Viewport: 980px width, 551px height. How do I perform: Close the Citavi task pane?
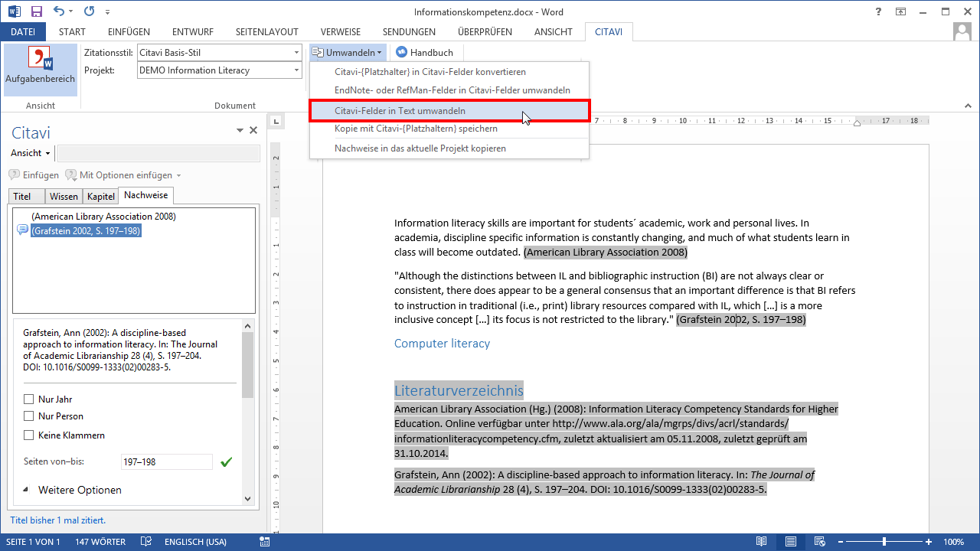(x=253, y=131)
